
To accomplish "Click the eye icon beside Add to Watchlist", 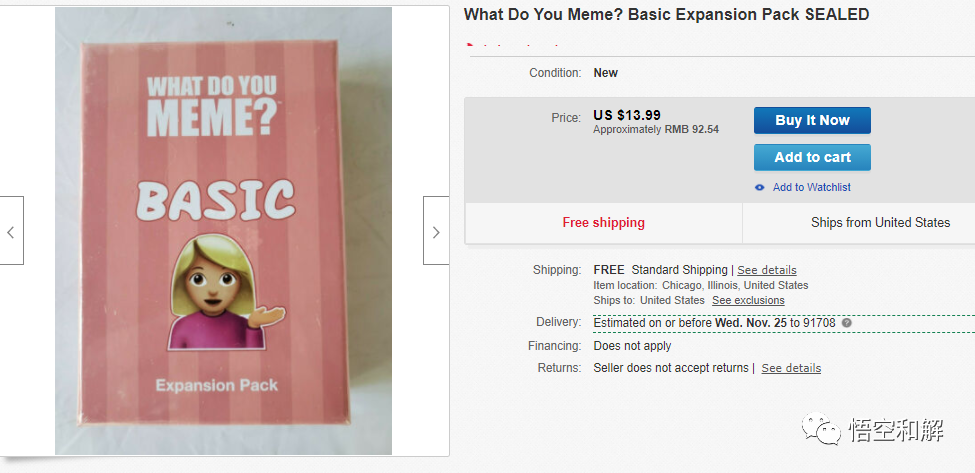I will 760,187.
